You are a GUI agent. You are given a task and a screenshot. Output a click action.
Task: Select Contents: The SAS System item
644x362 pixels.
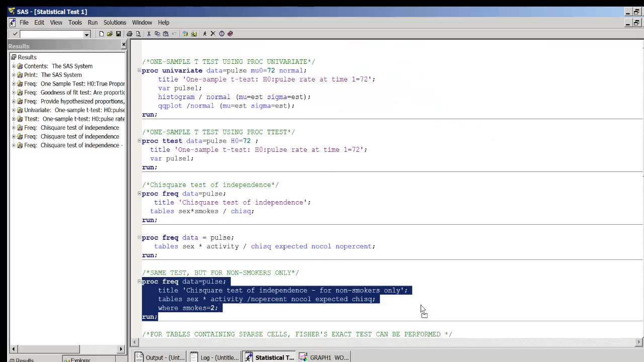tap(58, 66)
